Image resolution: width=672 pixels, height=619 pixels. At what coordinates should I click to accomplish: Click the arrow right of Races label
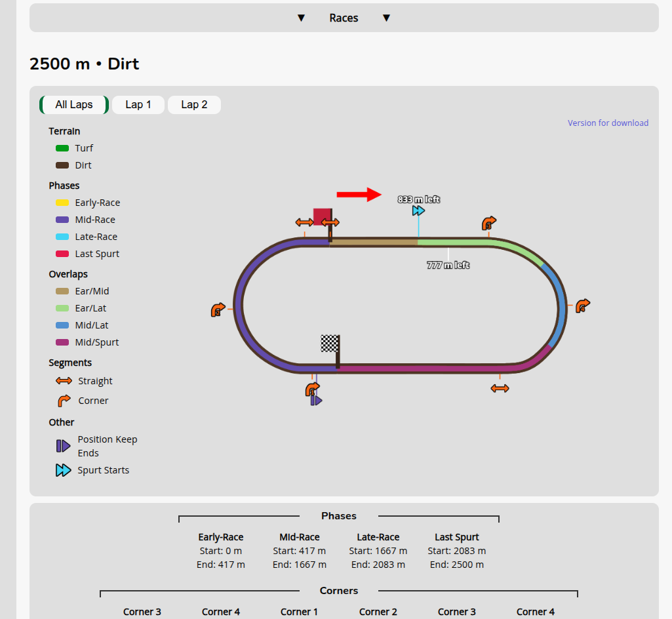[386, 18]
